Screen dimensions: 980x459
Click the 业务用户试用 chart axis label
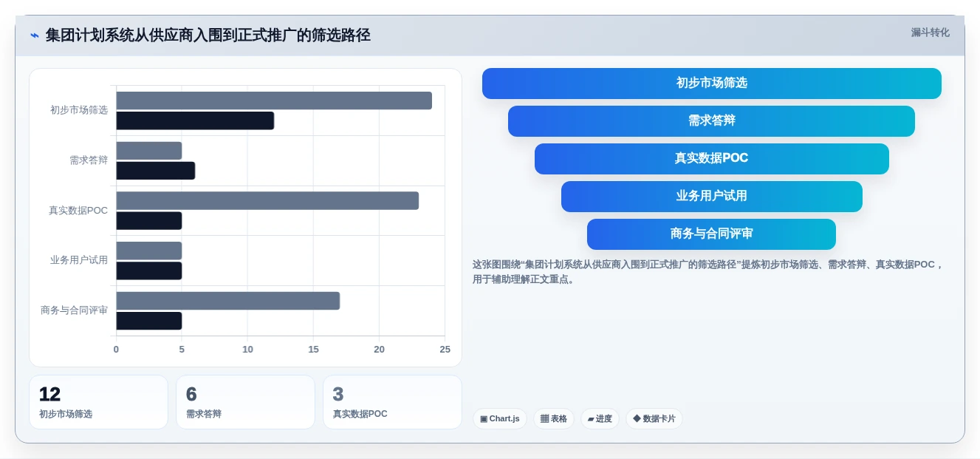(x=79, y=260)
